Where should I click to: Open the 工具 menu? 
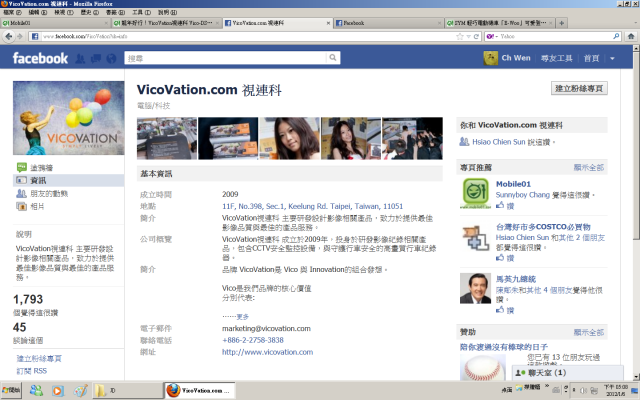coord(141,12)
